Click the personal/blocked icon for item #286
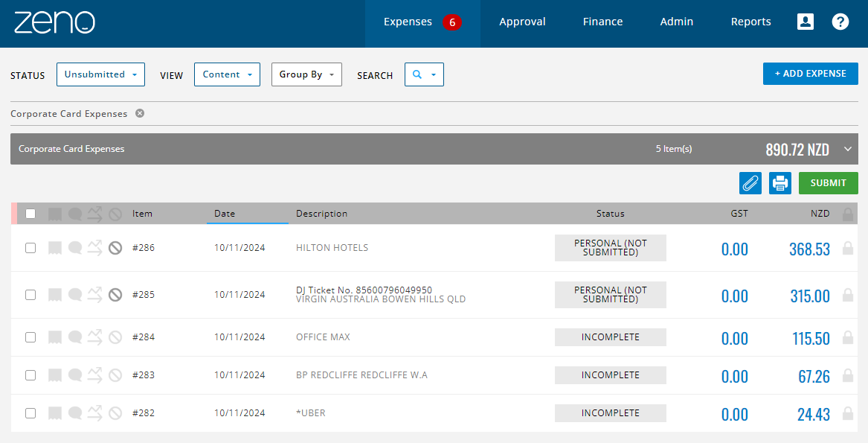Viewport: 868px width, 443px height. pyautogui.click(x=115, y=248)
